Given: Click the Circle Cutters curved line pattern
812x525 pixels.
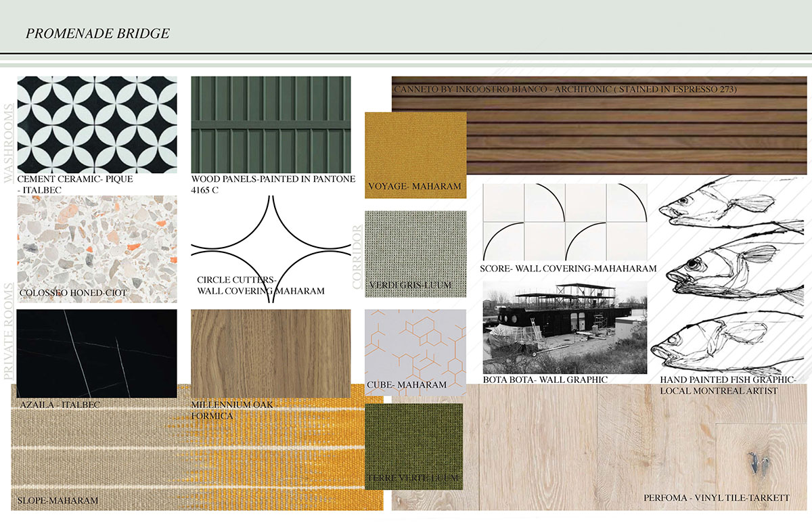Looking at the screenshot, I should coord(271,249).
